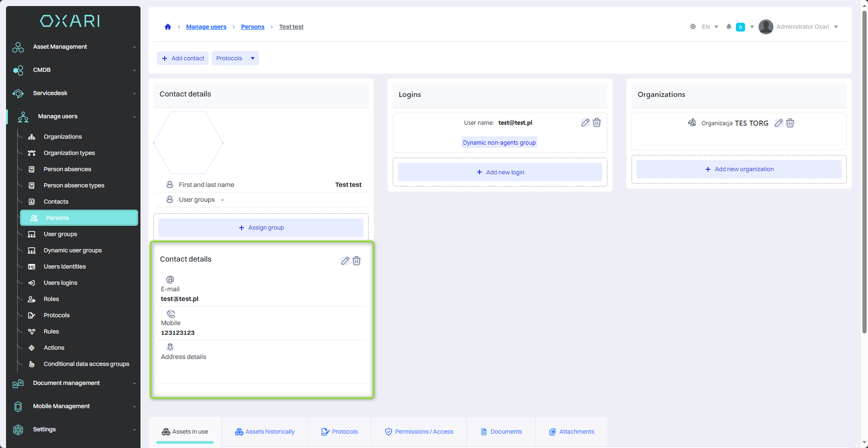Open the EN language dropdown
Viewport: 868px width, 448px height.
[710, 27]
